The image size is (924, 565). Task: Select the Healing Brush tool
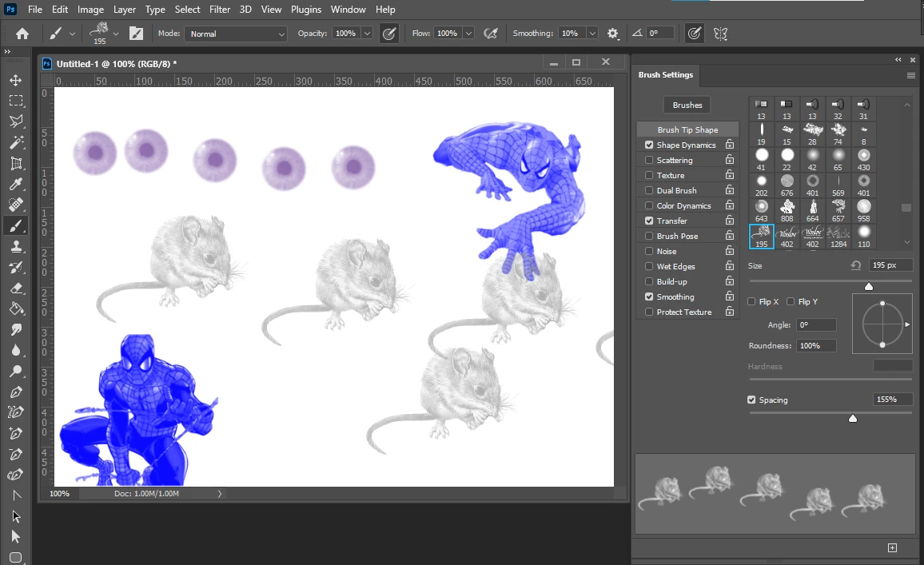click(16, 205)
